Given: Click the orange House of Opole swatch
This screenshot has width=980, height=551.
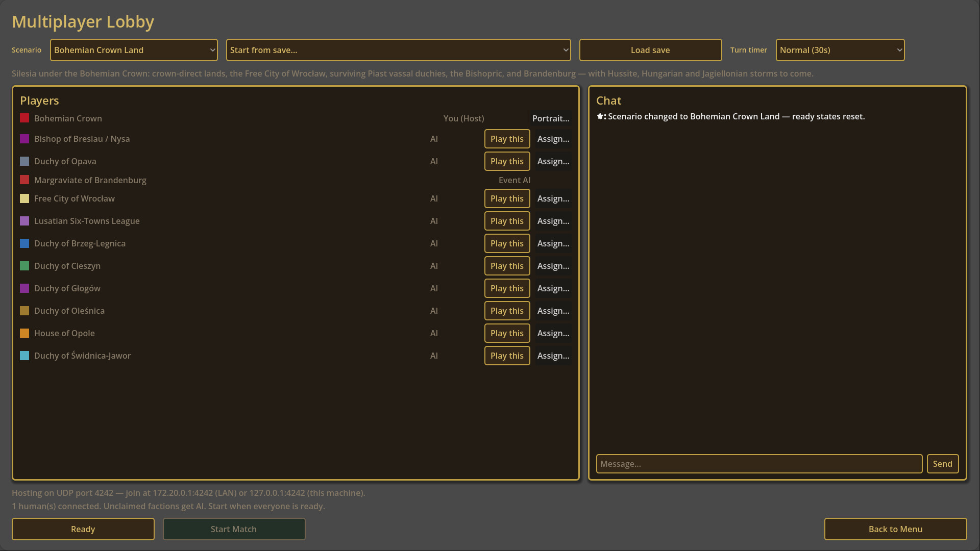Looking at the screenshot, I should (24, 333).
